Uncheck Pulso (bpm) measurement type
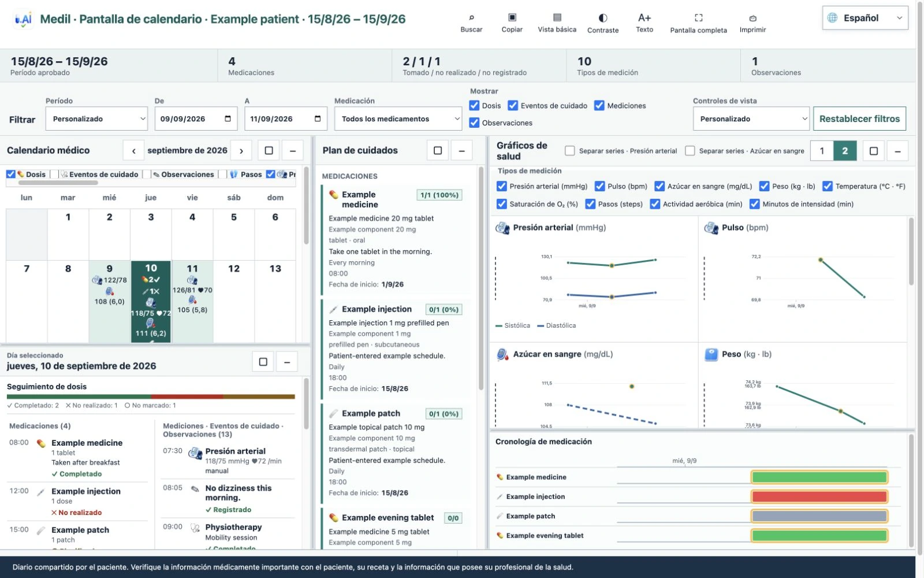 (x=600, y=186)
